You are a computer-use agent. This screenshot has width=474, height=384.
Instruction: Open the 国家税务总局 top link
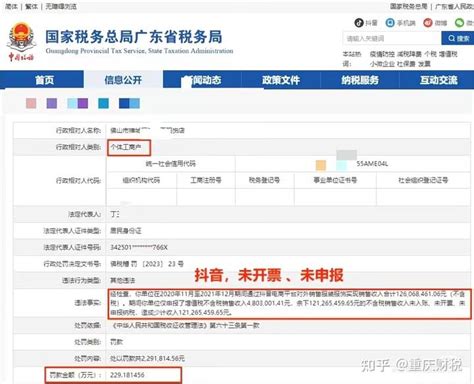pyautogui.click(x=409, y=6)
